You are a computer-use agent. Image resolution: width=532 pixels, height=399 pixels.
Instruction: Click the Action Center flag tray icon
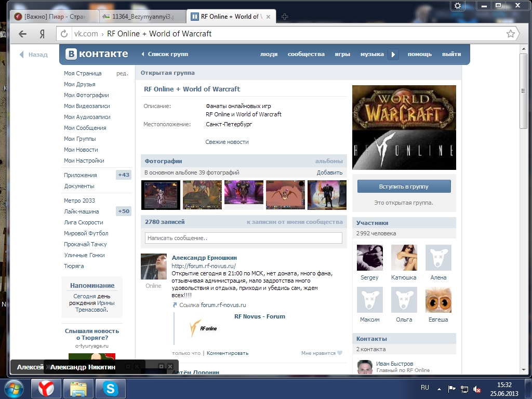pyautogui.click(x=451, y=389)
